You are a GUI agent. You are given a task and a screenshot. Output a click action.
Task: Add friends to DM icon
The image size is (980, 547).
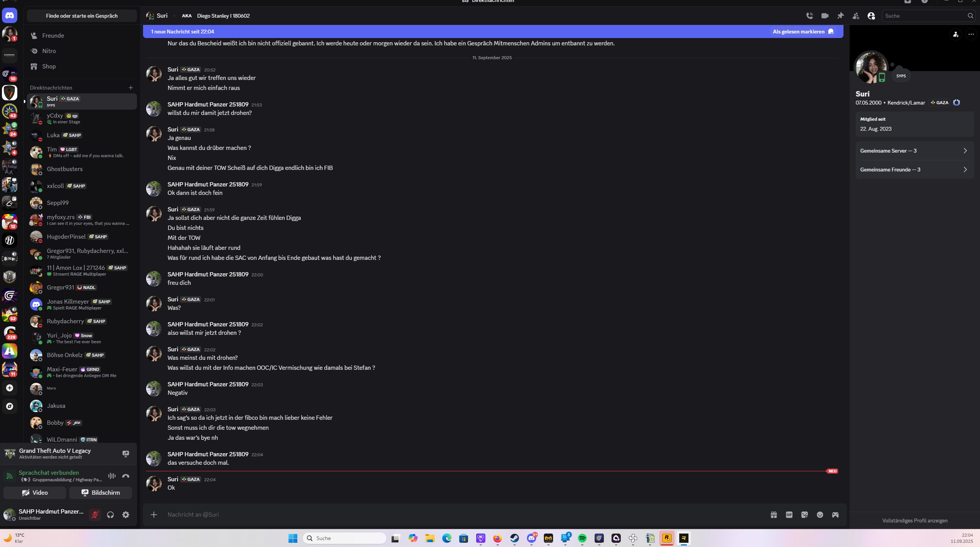tap(856, 16)
